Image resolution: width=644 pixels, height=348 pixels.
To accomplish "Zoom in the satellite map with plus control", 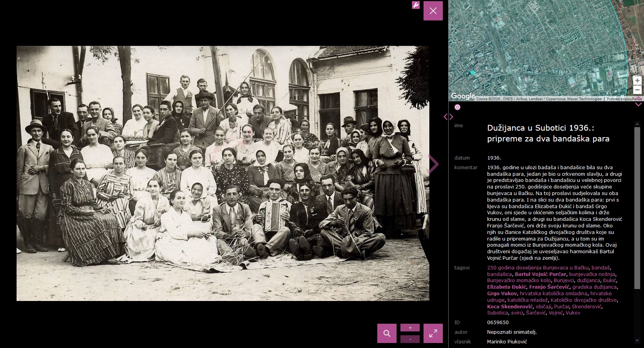I will pos(637,81).
